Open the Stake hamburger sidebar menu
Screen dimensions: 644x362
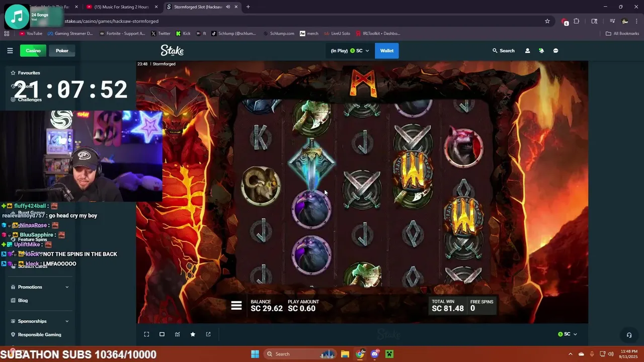click(x=10, y=51)
